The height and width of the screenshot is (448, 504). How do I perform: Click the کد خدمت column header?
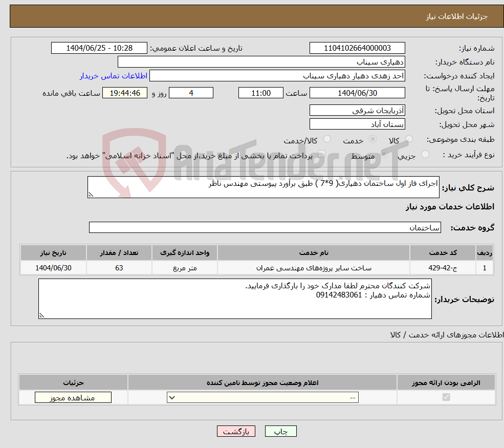(443, 253)
